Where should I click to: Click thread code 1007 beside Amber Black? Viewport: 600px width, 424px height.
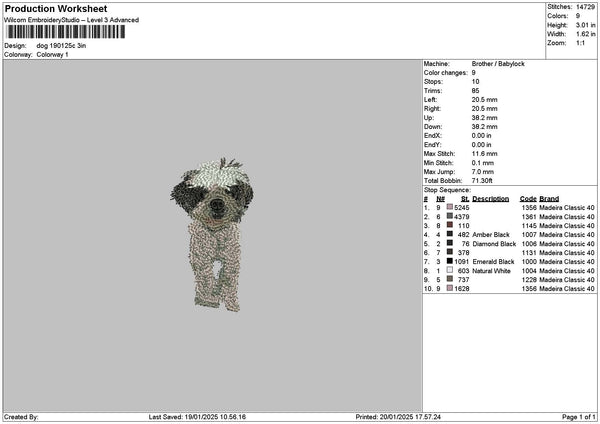[x=529, y=235]
